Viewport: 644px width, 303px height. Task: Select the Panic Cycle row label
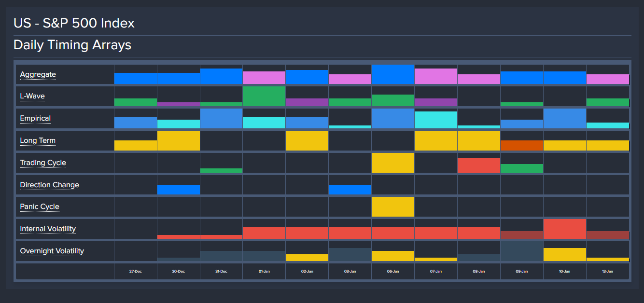pyautogui.click(x=40, y=207)
